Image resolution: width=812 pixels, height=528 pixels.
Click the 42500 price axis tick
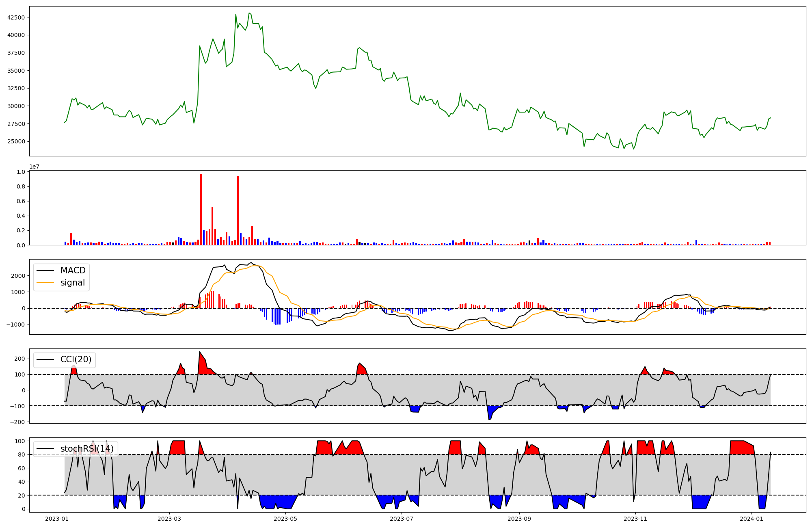pyautogui.click(x=17, y=17)
